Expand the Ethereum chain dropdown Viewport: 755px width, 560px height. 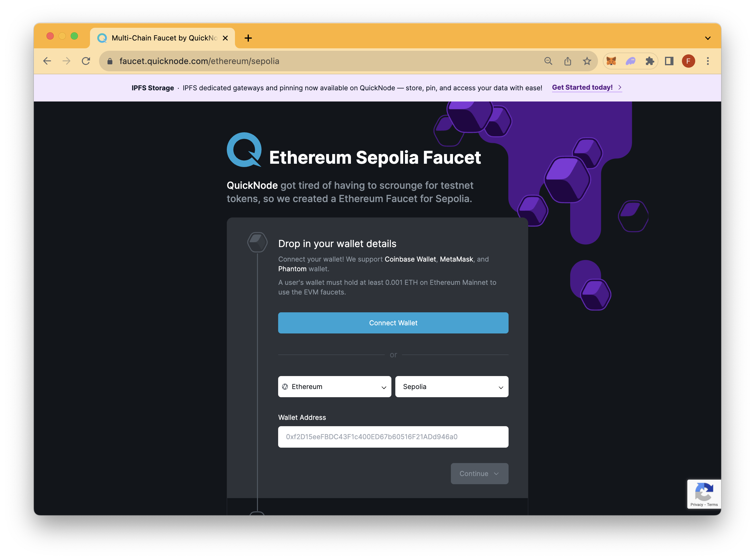click(334, 386)
